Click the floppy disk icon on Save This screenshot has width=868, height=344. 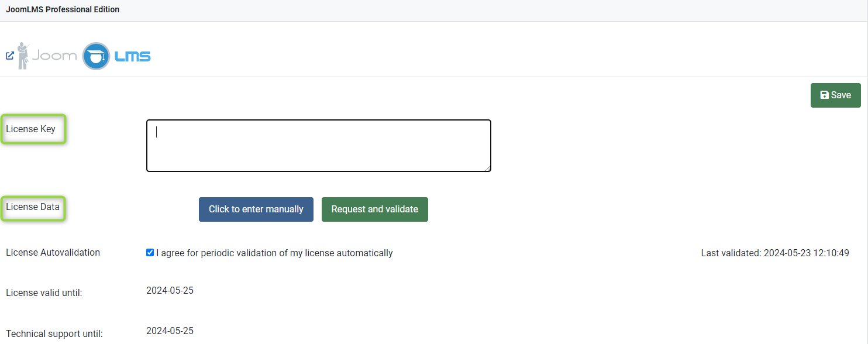(x=825, y=95)
